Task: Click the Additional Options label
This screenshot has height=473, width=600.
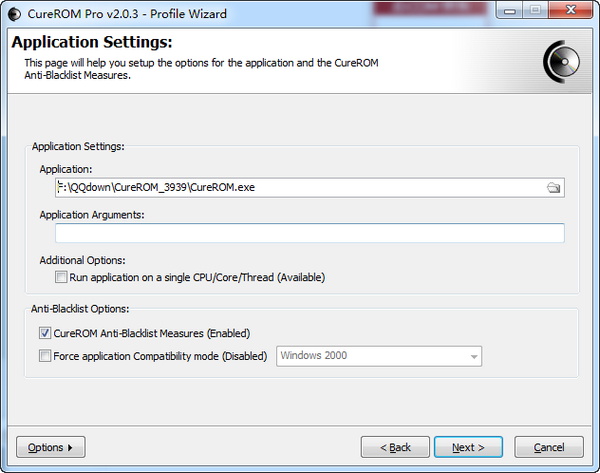Action: [82, 260]
